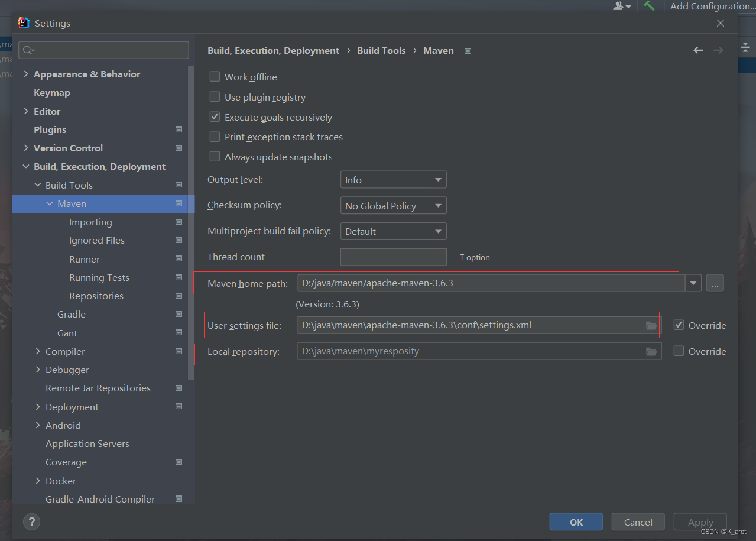Check Override for Local repository
756x541 pixels.
(x=679, y=351)
